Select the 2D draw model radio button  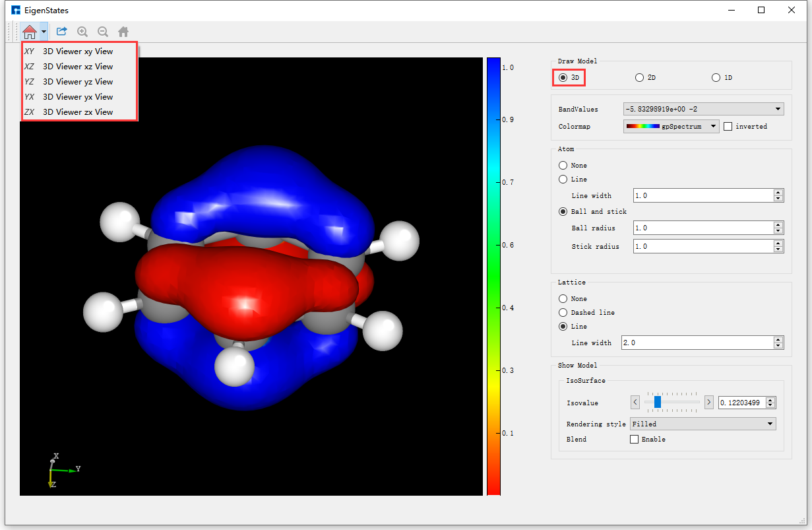coord(639,77)
